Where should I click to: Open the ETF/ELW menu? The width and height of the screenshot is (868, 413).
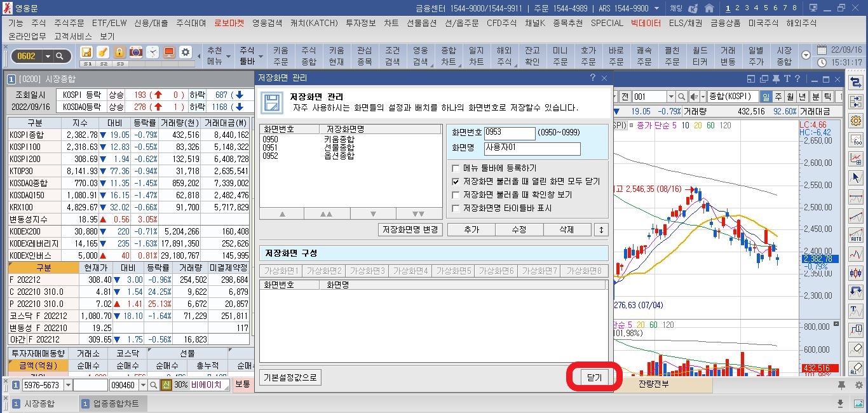click(109, 23)
